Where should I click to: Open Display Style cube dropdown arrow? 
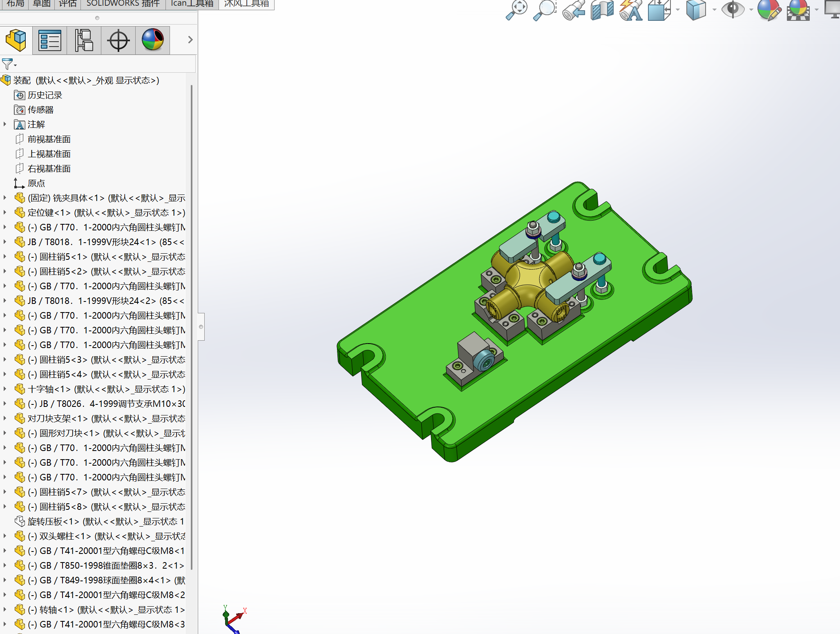[715, 10]
